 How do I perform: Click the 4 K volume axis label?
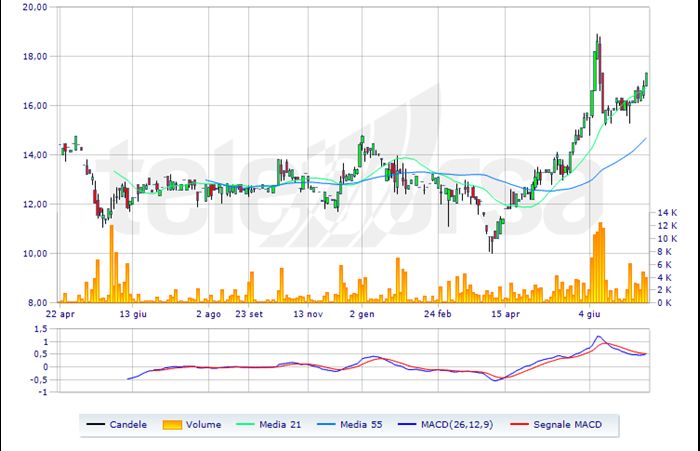[x=665, y=277]
